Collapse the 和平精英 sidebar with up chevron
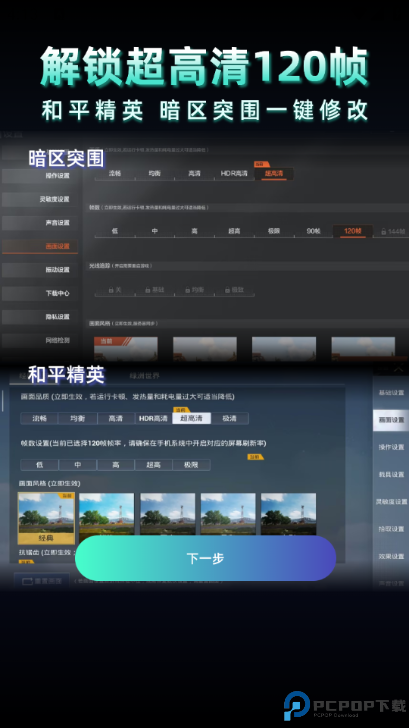409x728 pixels. 398,370
